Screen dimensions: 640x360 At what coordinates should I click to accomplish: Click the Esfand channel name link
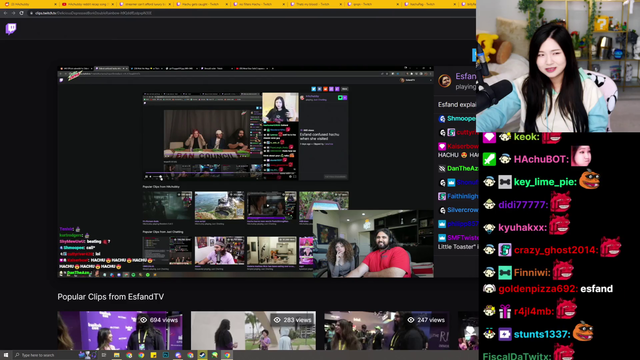point(466,76)
